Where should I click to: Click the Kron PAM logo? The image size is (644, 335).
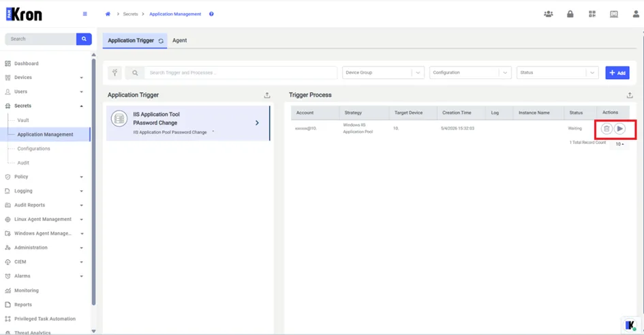pyautogui.click(x=24, y=14)
